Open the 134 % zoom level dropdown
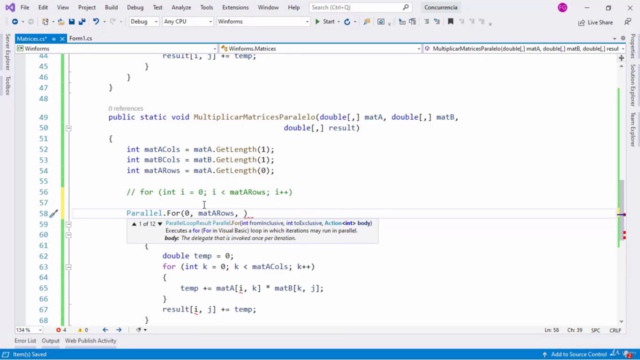The image size is (640, 360). (x=29, y=330)
